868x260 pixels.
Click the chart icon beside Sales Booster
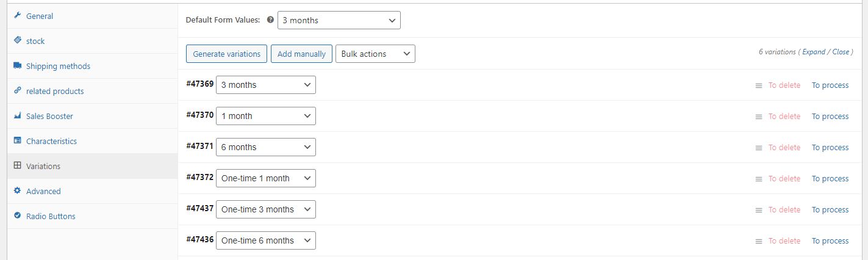pos(17,116)
